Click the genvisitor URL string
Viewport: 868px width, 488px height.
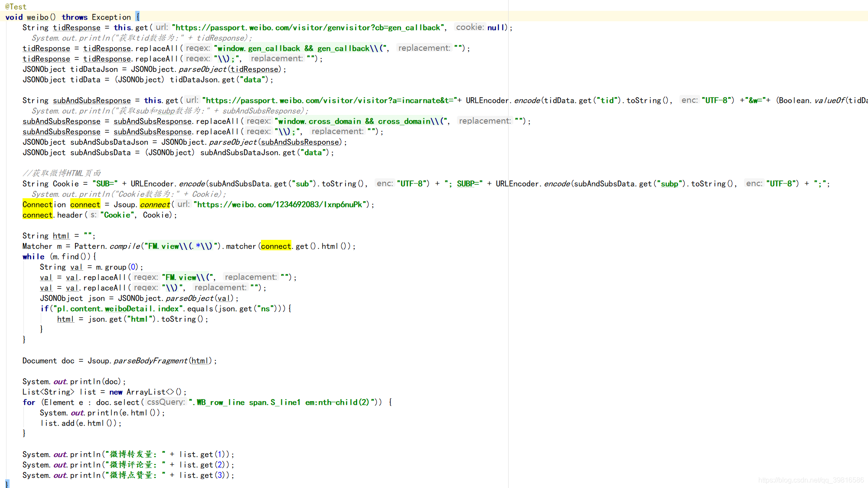click(308, 27)
